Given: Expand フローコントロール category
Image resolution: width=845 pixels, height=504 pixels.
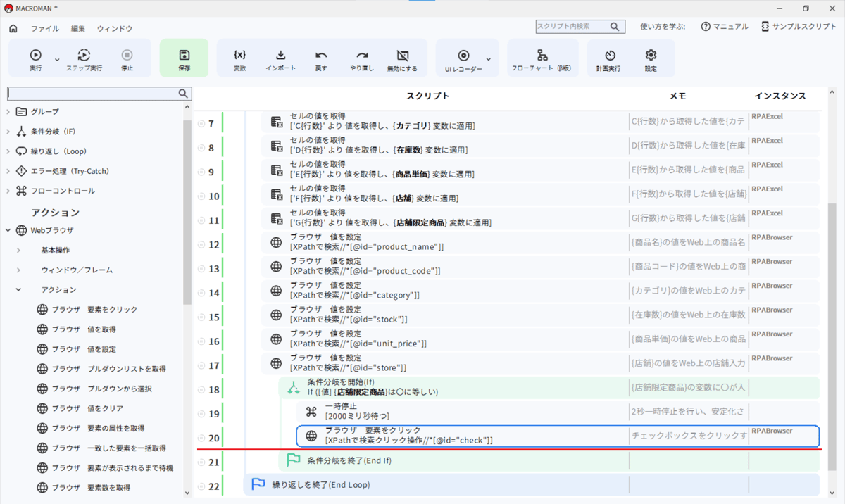Looking at the screenshot, I should [8, 191].
